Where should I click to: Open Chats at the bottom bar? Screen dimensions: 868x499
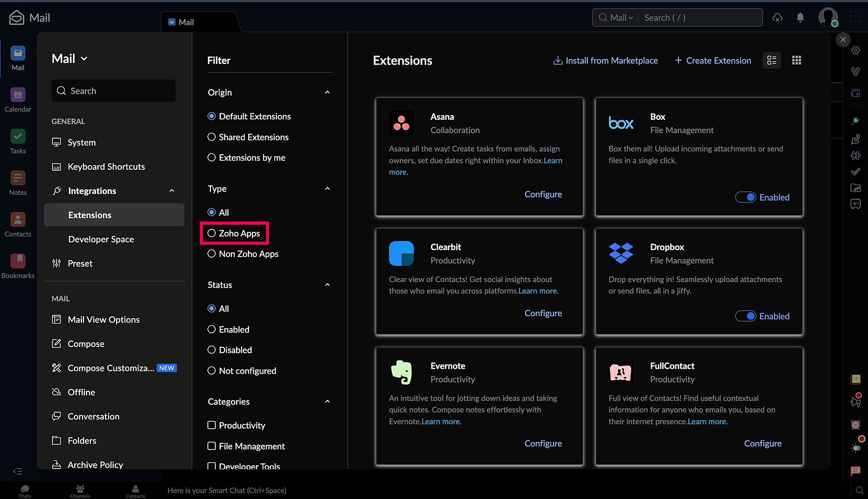[25, 491]
